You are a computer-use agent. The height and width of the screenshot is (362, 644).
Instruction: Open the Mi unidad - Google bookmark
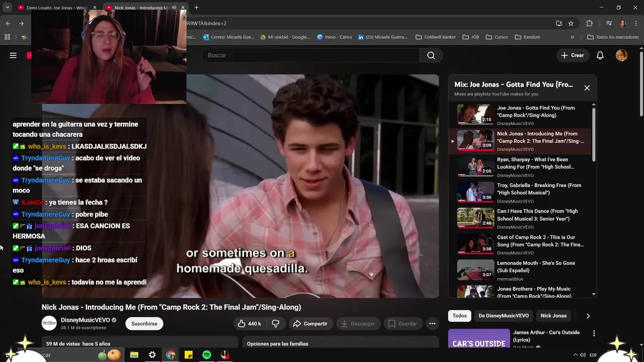click(x=285, y=37)
